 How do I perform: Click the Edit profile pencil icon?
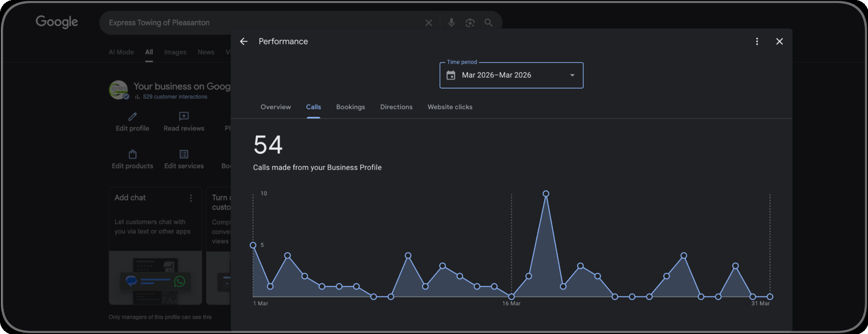pos(132,116)
